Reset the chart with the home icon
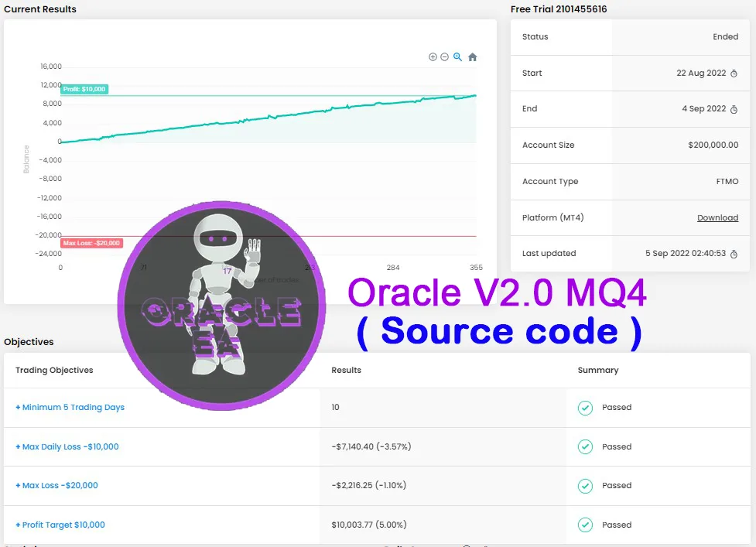 click(473, 56)
